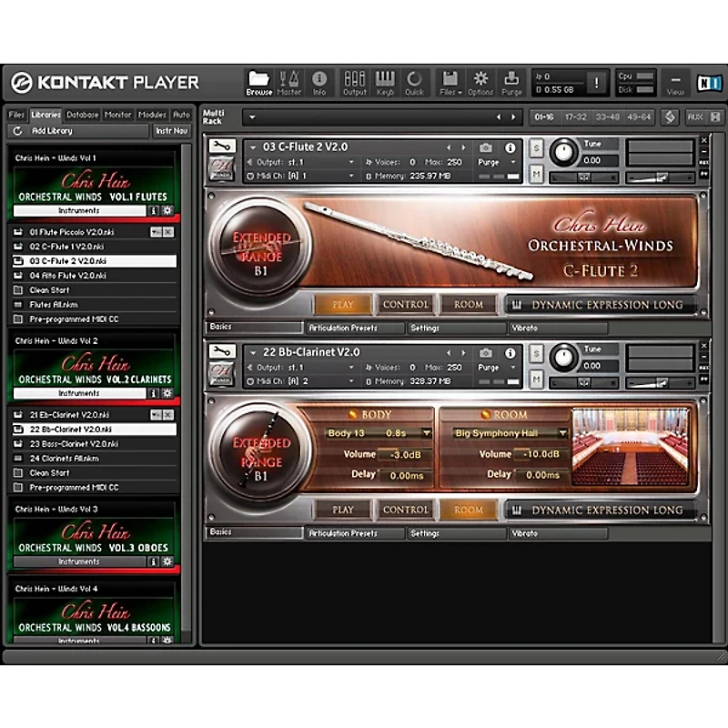Open the wrench edit icon for Bb-Clarinet
Screen dimensions: 728x728
coord(222,351)
